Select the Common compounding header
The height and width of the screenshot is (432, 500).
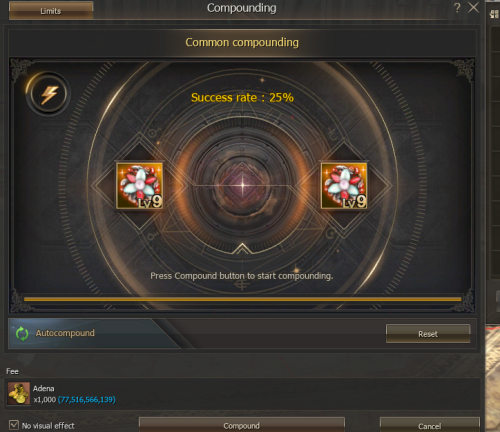242,42
